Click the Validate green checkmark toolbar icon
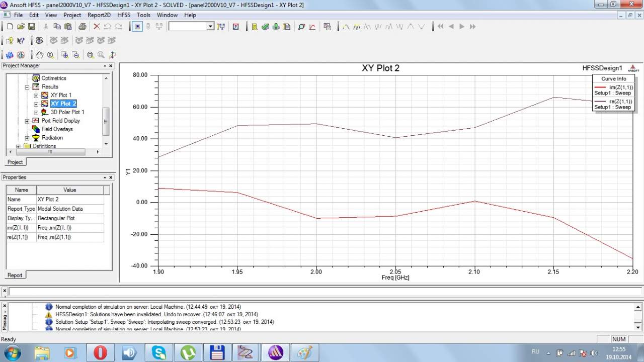 265,27
